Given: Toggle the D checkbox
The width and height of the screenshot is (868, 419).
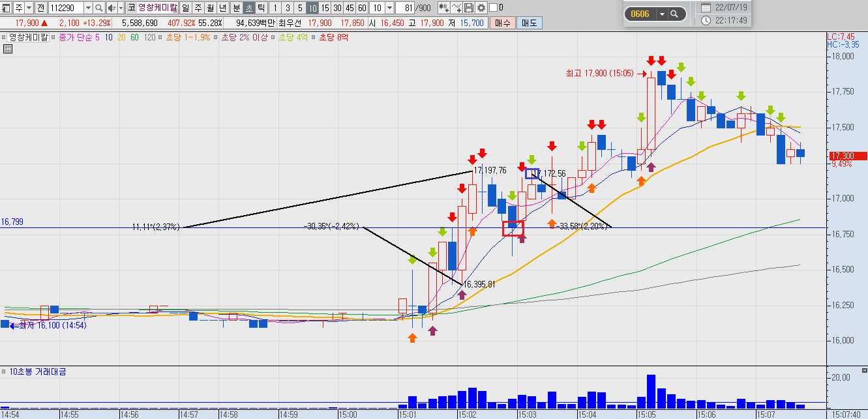Looking at the screenshot, I should [492, 8].
